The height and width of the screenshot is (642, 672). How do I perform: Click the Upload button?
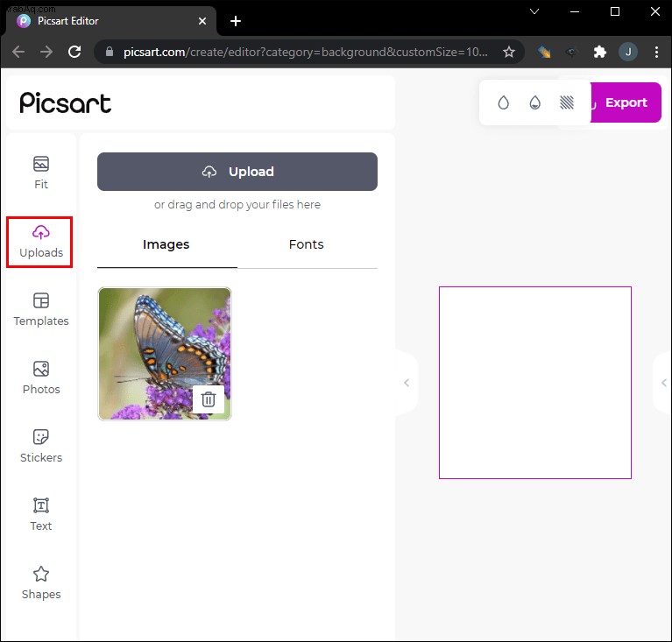point(237,172)
